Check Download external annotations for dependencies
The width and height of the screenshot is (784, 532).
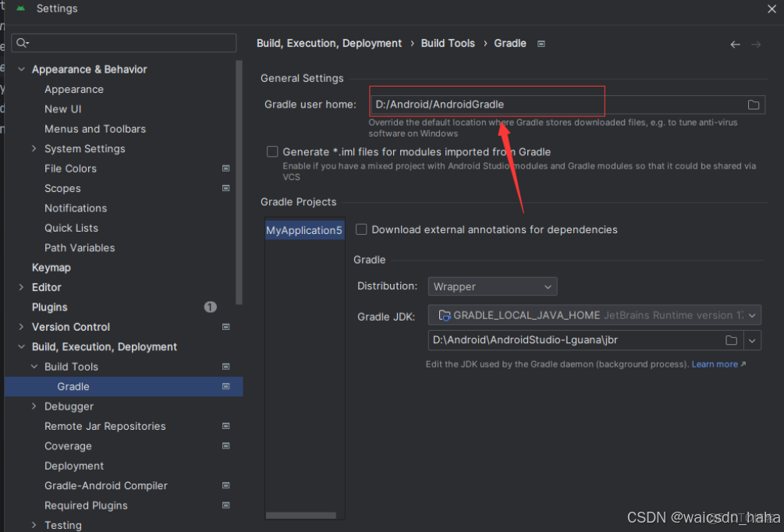(361, 229)
